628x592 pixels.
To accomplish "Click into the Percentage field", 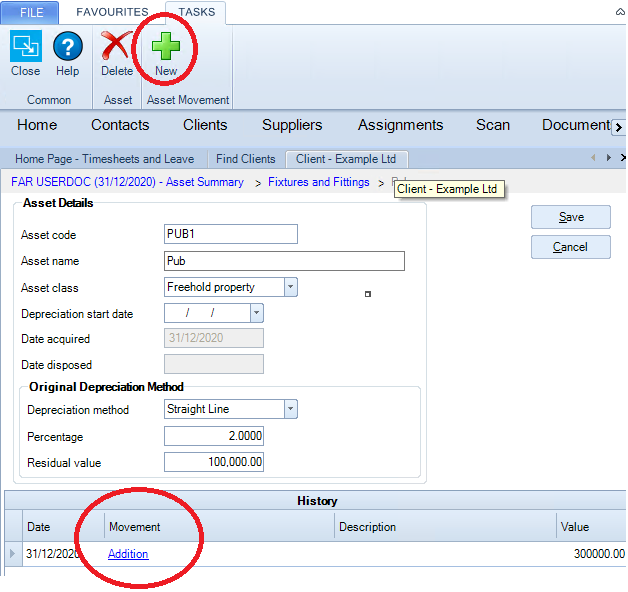I will click(214, 436).
